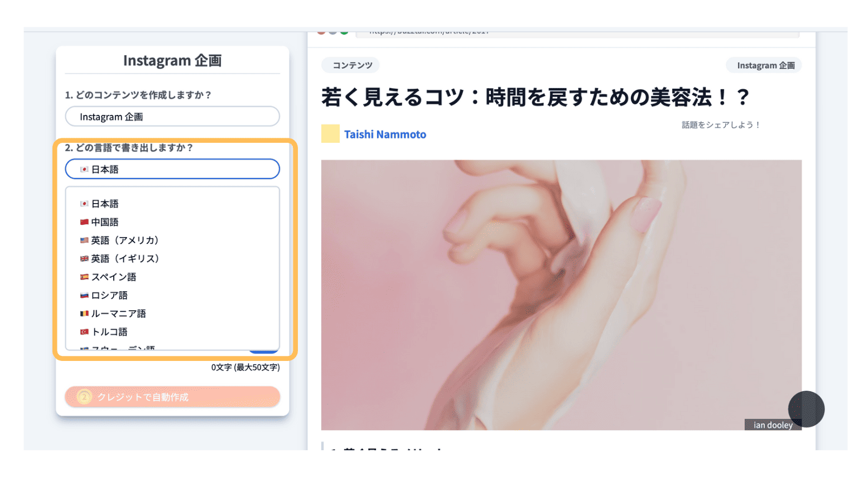Open the language dropdown showing 日本語
Viewport: 868px width, 482px height.
(172, 169)
